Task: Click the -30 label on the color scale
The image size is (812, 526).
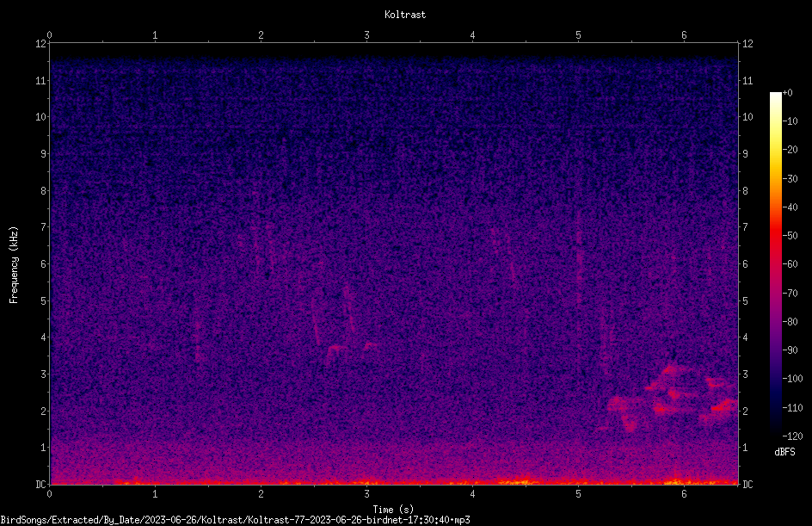Action: [x=790, y=179]
